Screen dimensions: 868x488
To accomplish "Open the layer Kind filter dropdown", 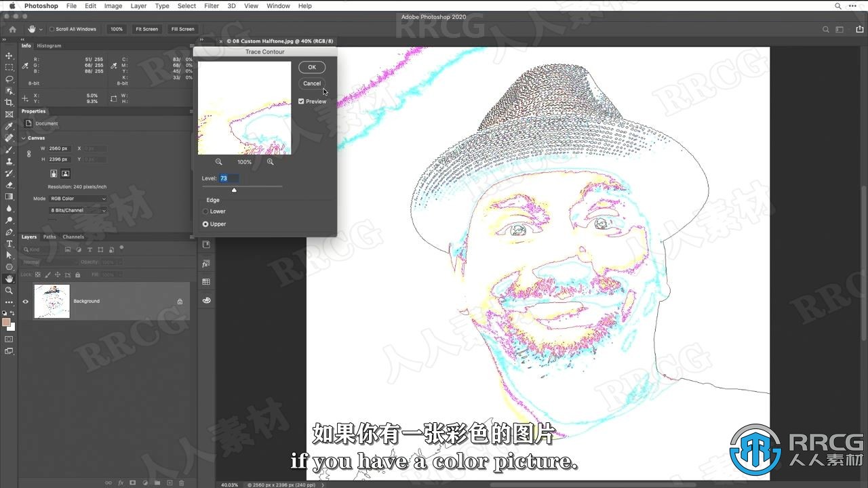I will tap(42, 249).
